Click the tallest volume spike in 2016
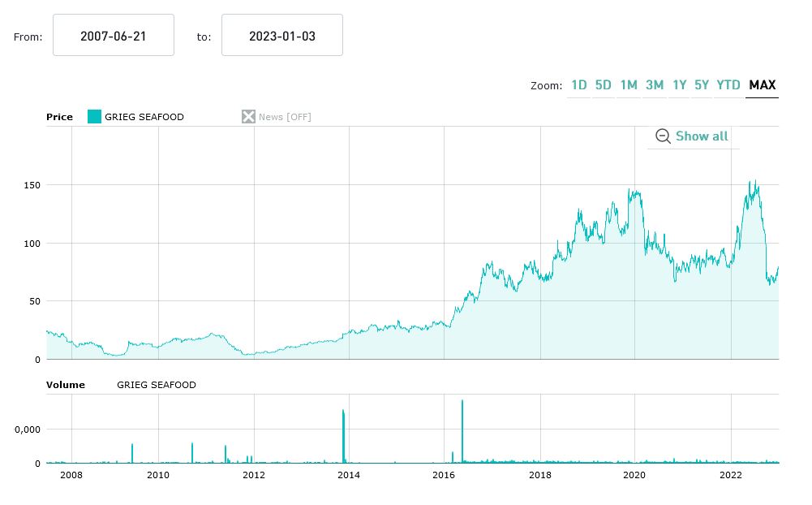Image resolution: width=812 pixels, height=505 pixels. pos(462,430)
